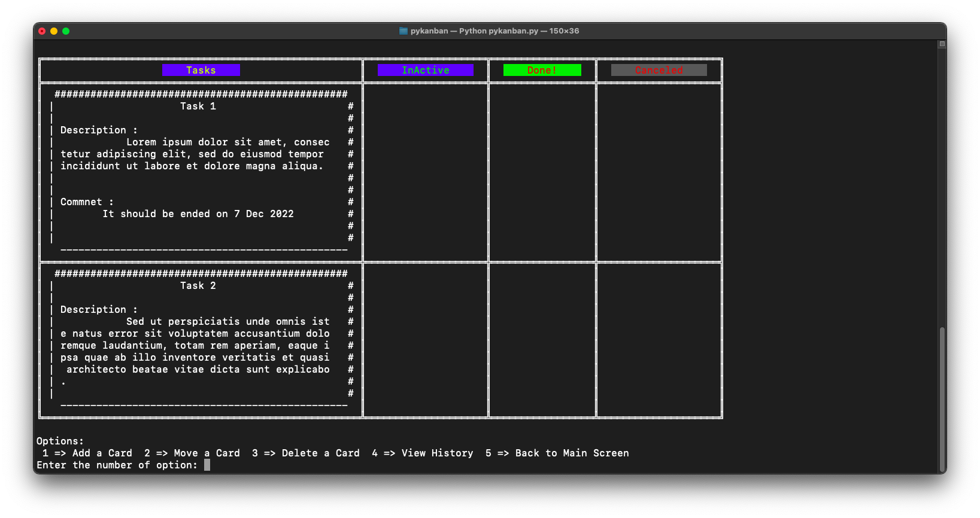980x518 pixels.
Task: Click the '1 => Add a Card' option
Action: [87, 453]
